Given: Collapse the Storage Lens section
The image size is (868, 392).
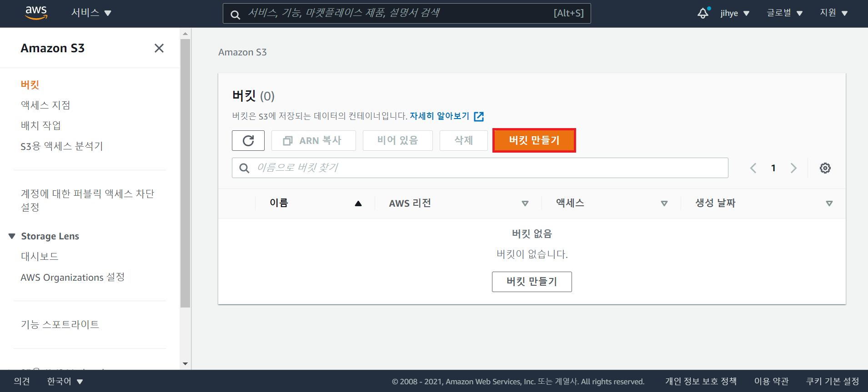Looking at the screenshot, I should (x=12, y=236).
